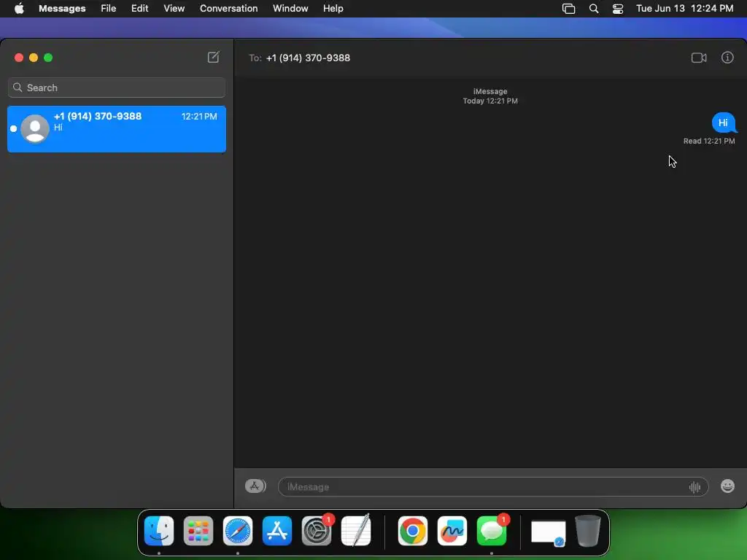Open the emoji picker

pyautogui.click(x=727, y=486)
